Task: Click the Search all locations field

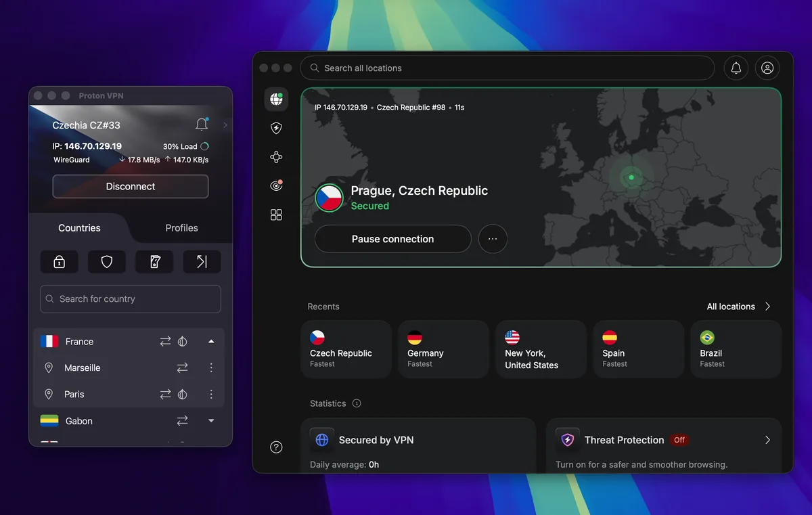Action: click(x=507, y=68)
